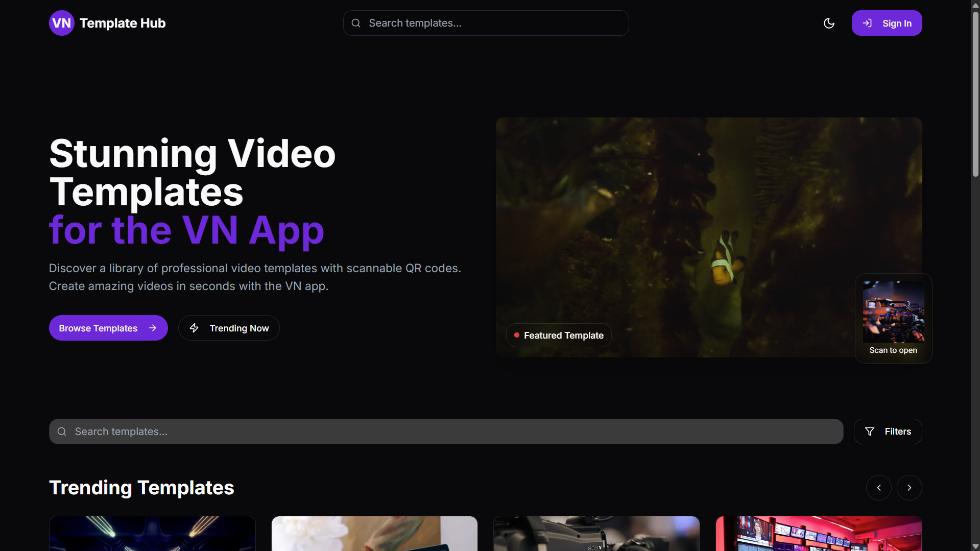Click the sign-in arrow icon
Viewport: 980px width, 551px height.
[867, 23]
